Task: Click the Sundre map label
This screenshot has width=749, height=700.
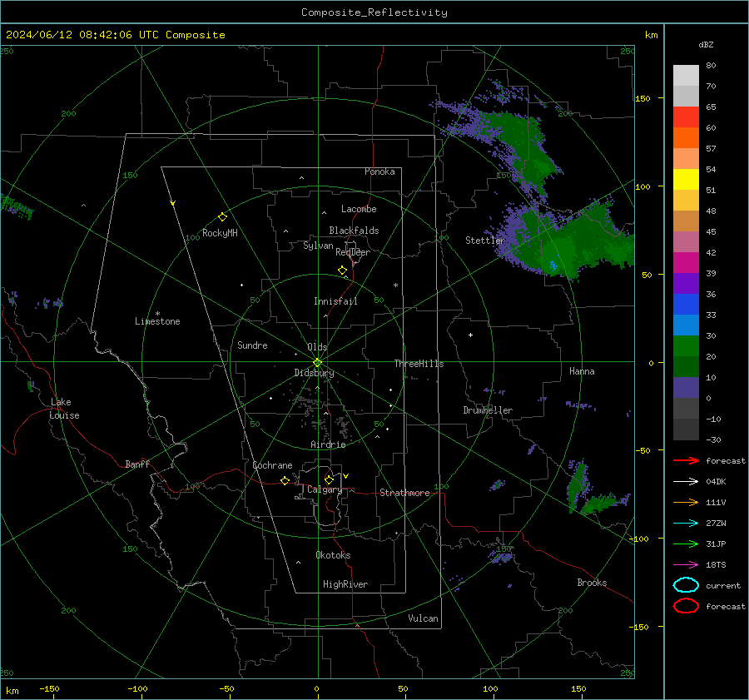Action: (252, 345)
